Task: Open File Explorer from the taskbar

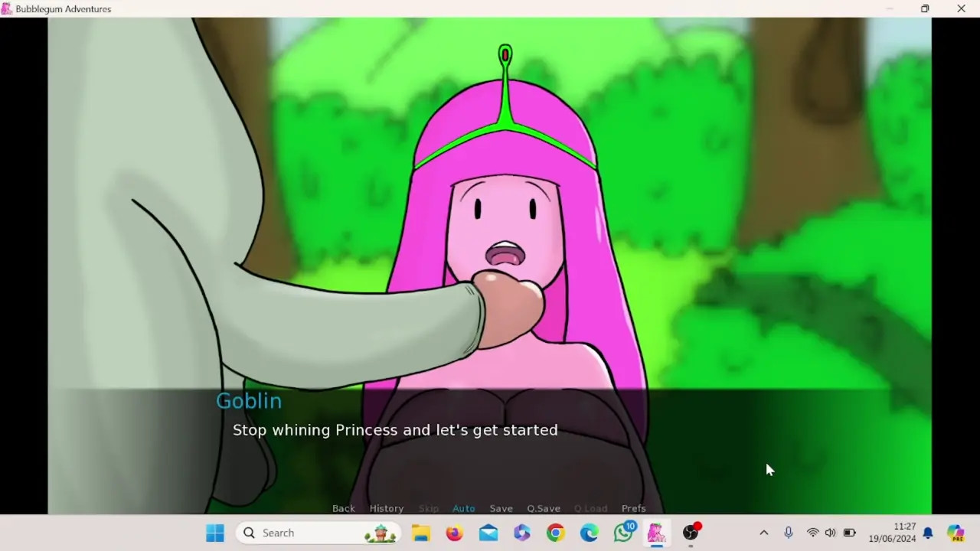Action: click(x=421, y=533)
